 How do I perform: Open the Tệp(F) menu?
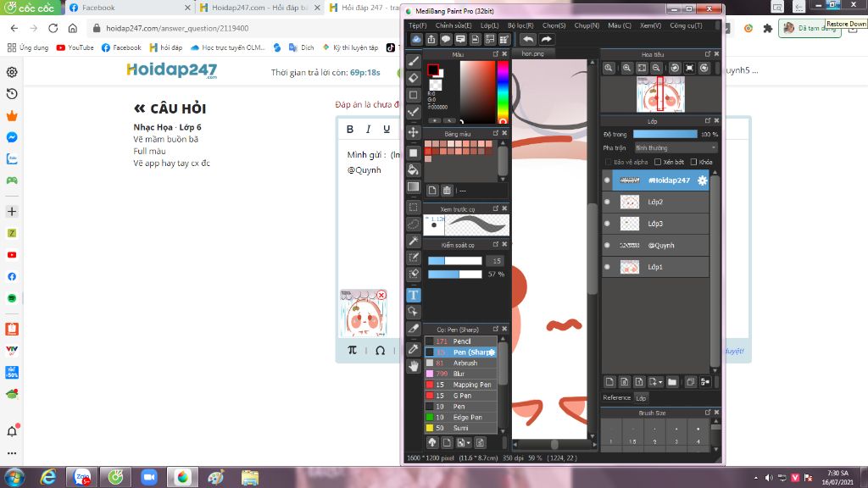click(417, 25)
